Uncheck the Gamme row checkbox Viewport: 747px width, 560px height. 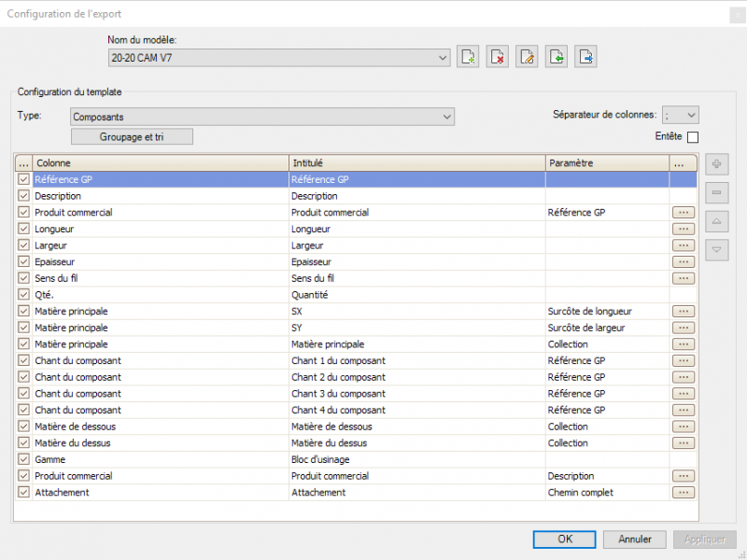[x=24, y=459]
